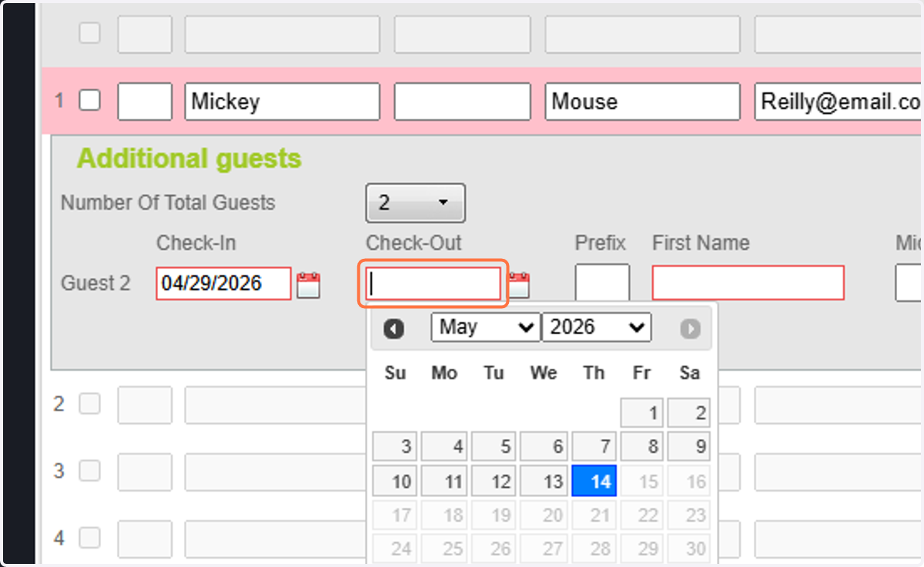Viewport: 924px width, 567px height.
Task: Select May 5 in the calendar
Action: (x=494, y=447)
